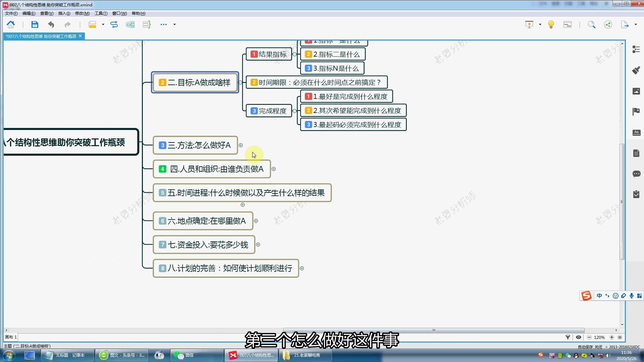Open more toolbar options ellipsis
The height and width of the screenshot is (362, 644).
tap(164, 24)
